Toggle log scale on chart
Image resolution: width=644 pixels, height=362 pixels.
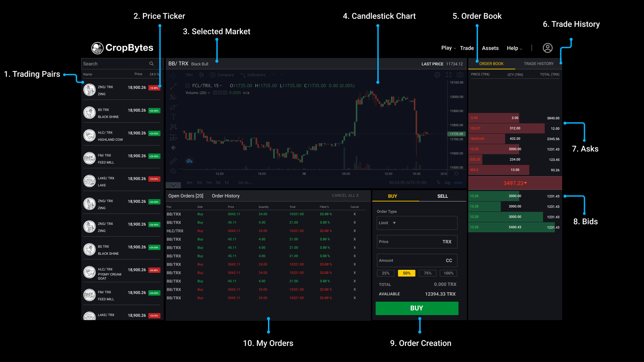(x=447, y=183)
